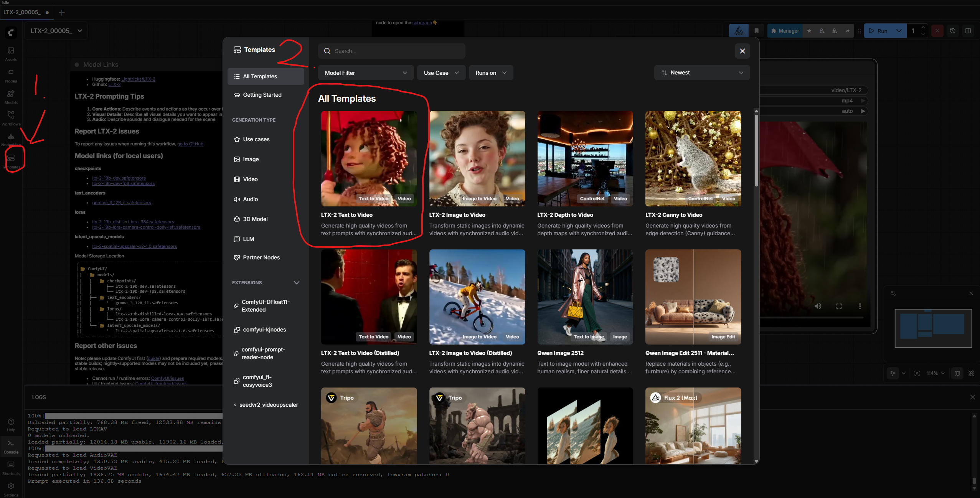Click the Run button

point(878,31)
